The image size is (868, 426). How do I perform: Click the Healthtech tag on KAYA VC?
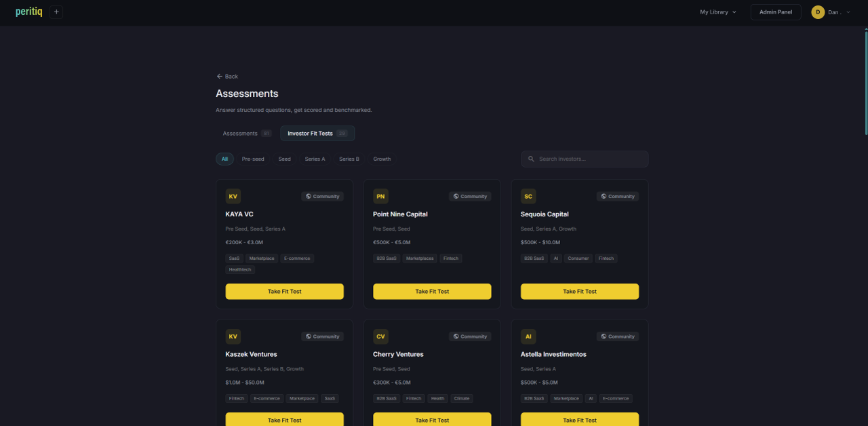point(240,270)
